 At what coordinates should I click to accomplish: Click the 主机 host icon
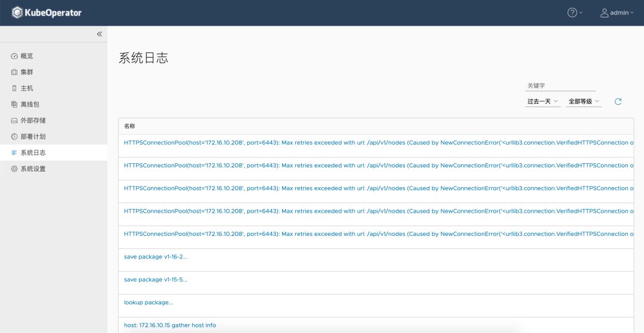(x=14, y=88)
